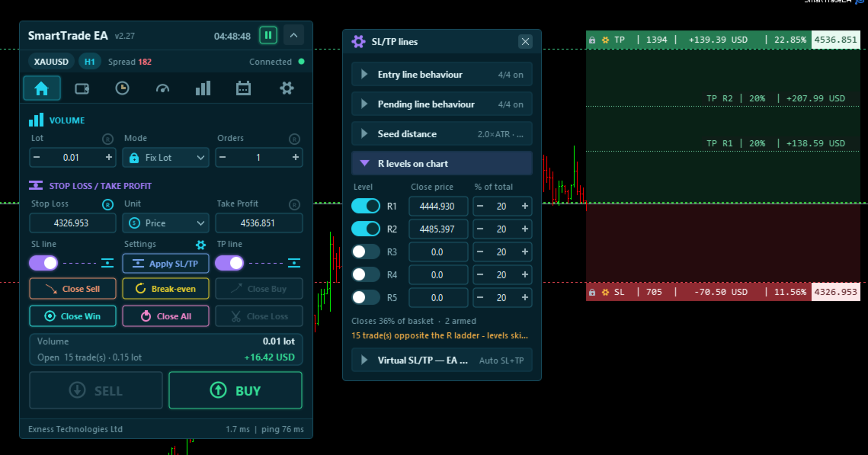The width and height of the screenshot is (868, 455).
Task: Click the SL/TP Settings gear icon
Action: tap(200, 245)
